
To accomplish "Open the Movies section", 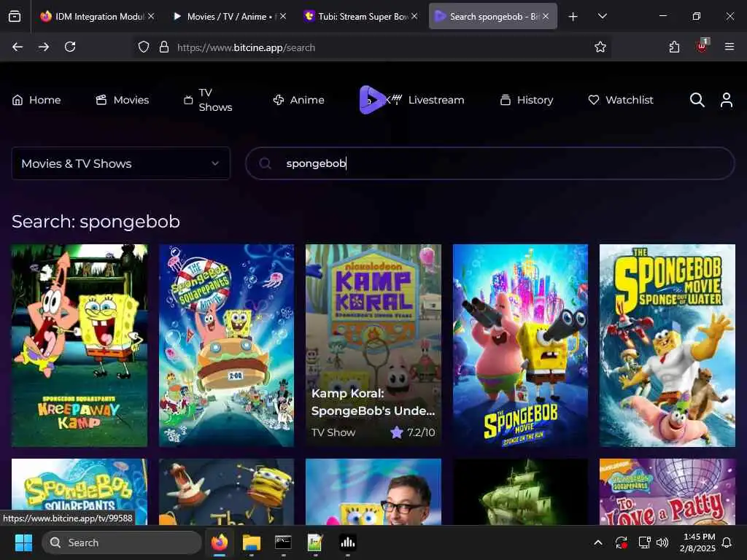I will click(123, 100).
